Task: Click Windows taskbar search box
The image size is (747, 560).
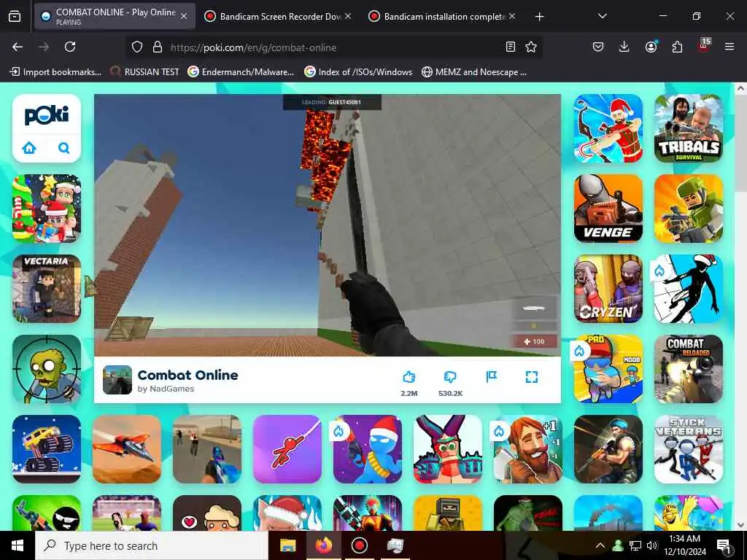Action: tap(152, 545)
